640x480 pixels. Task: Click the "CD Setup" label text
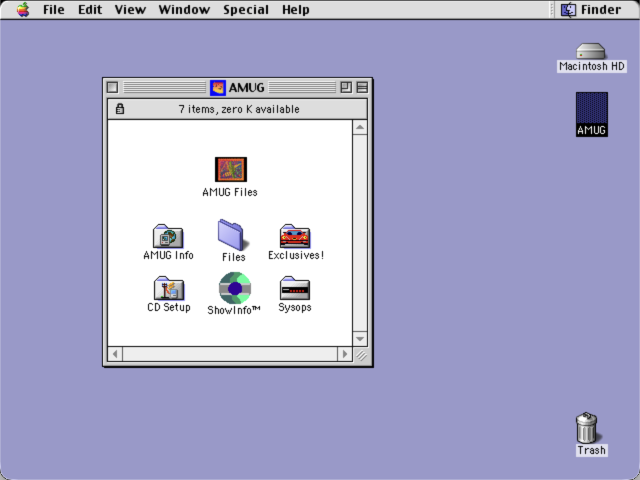pyautogui.click(x=169, y=307)
